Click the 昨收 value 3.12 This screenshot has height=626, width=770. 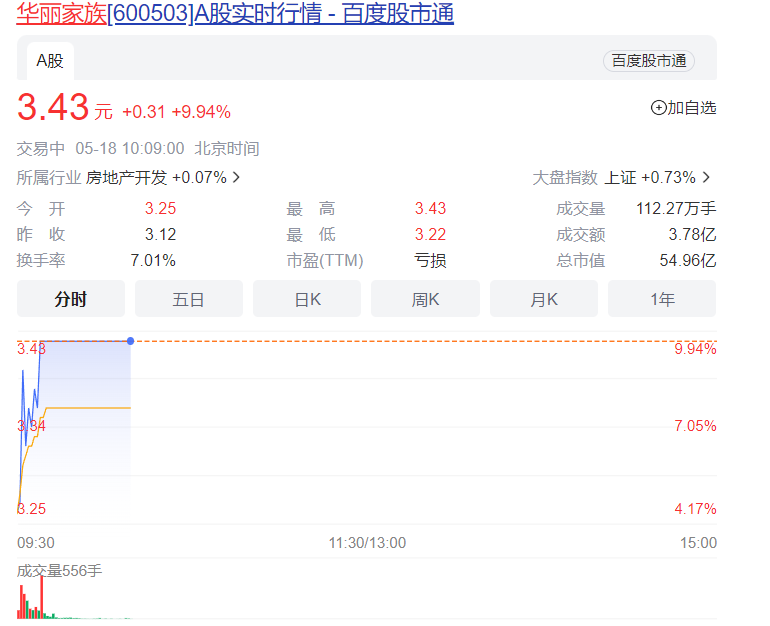160,234
